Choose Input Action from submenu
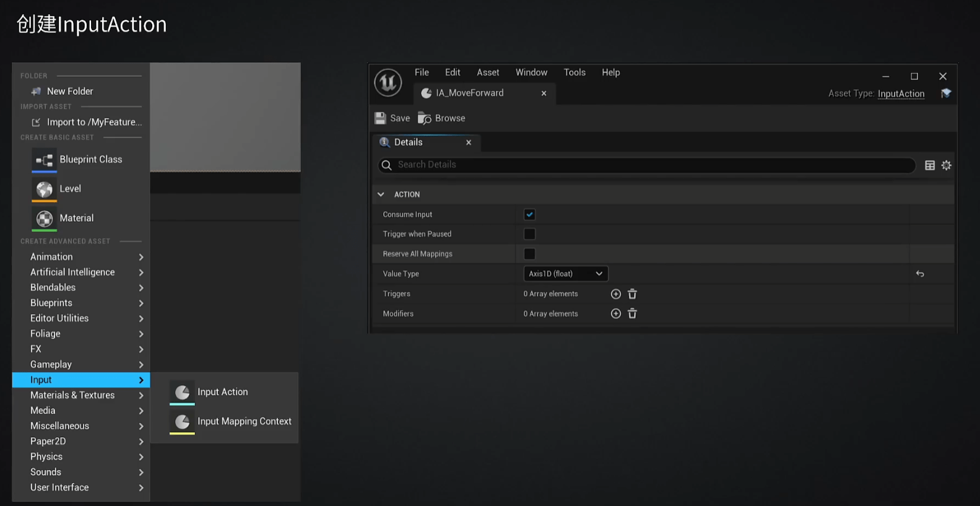Screen dimensions: 980x506 click(222, 392)
